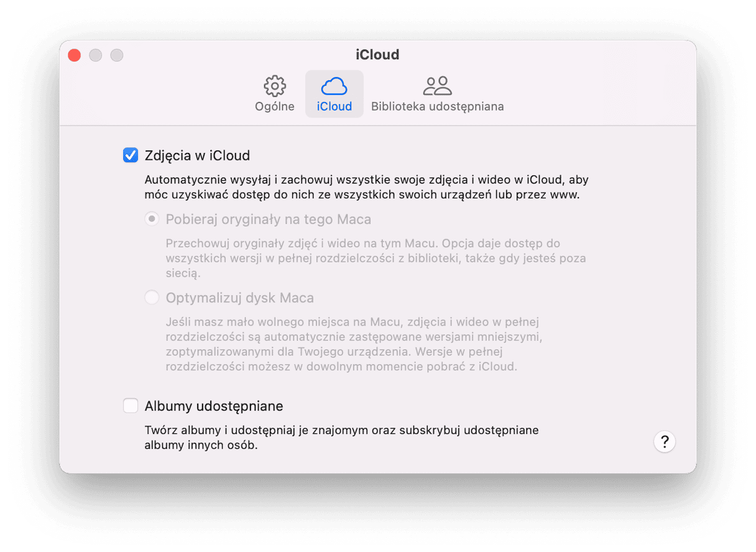Click the iCloud tab label text

click(x=334, y=106)
